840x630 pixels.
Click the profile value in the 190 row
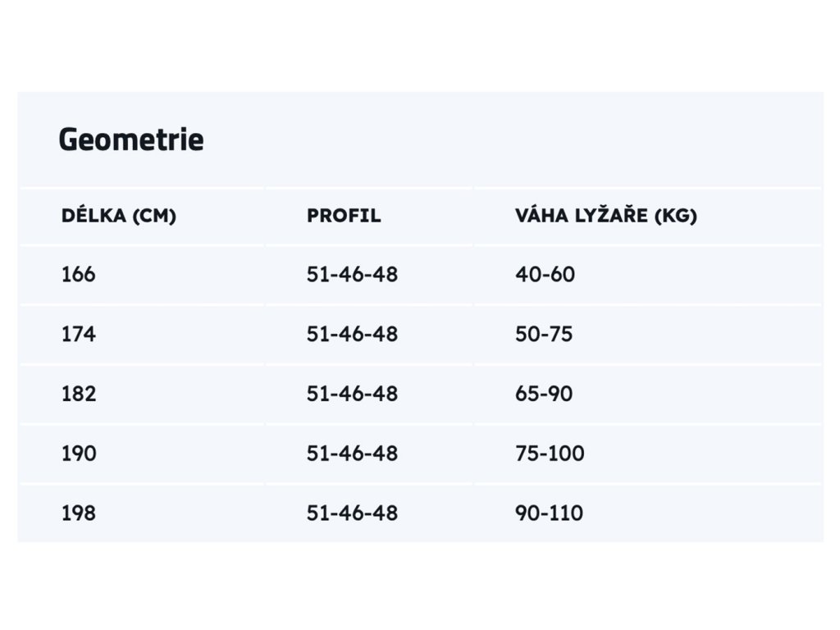pos(352,454)
